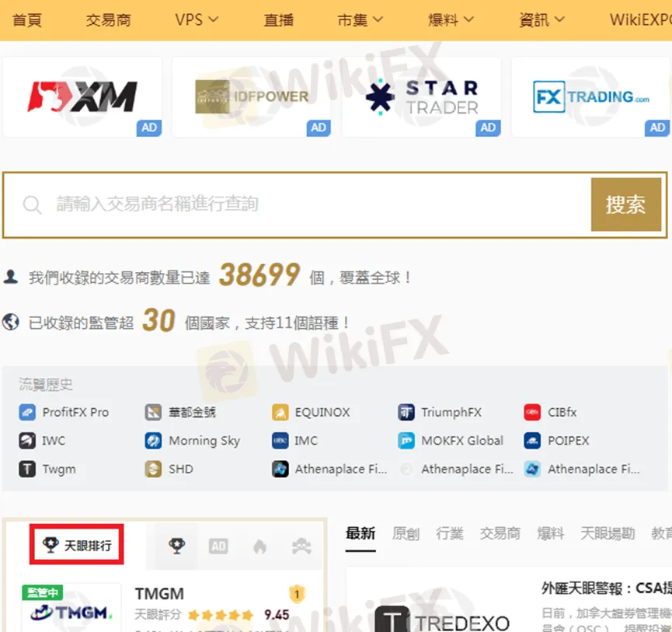Open the ProfitFX Pro broker icon
The width and height of the screenshot is (672, 632).
[27, 413]
